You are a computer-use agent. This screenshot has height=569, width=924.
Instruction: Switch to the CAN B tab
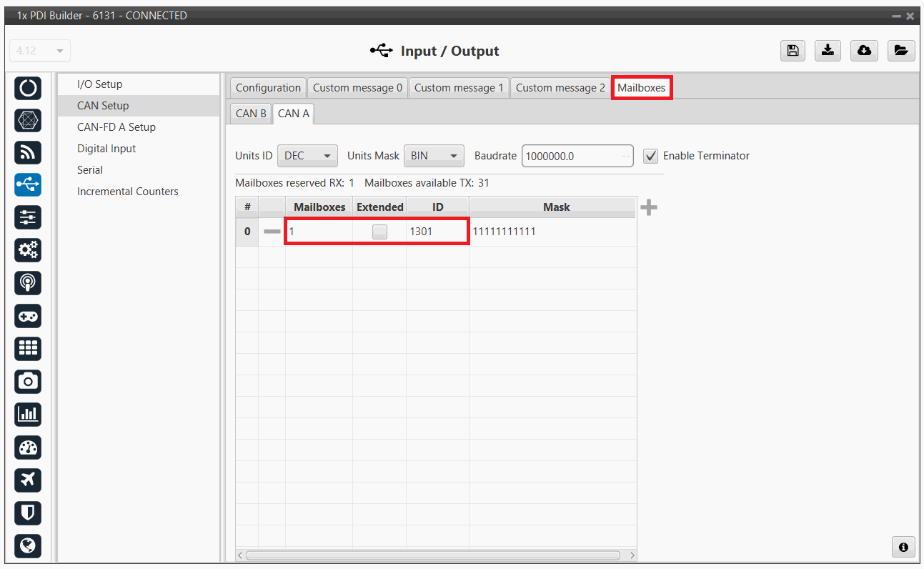coord(251,113)
